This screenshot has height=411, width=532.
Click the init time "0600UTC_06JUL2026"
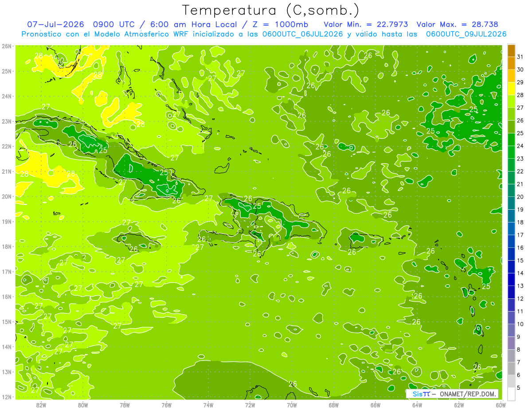(302, 34)
